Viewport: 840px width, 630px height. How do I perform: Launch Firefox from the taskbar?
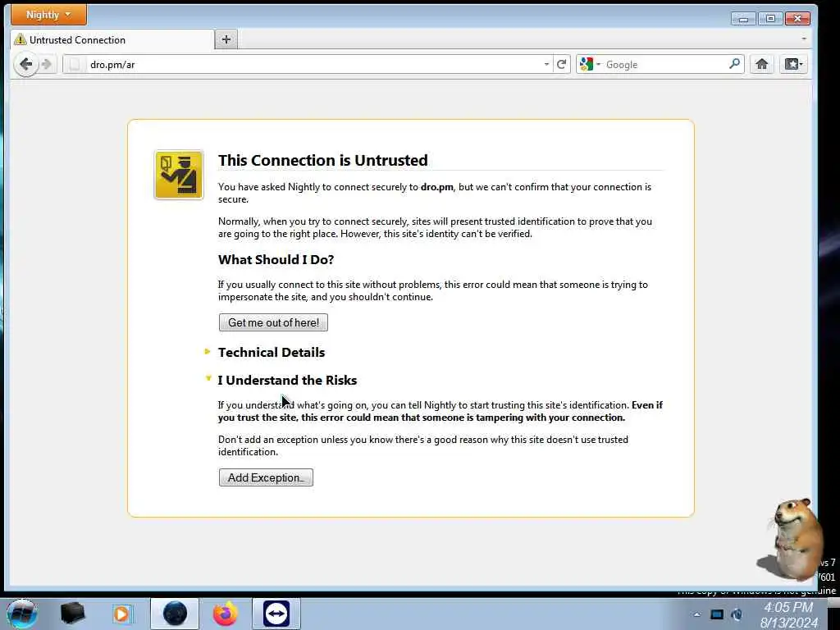tap(226, 614)
